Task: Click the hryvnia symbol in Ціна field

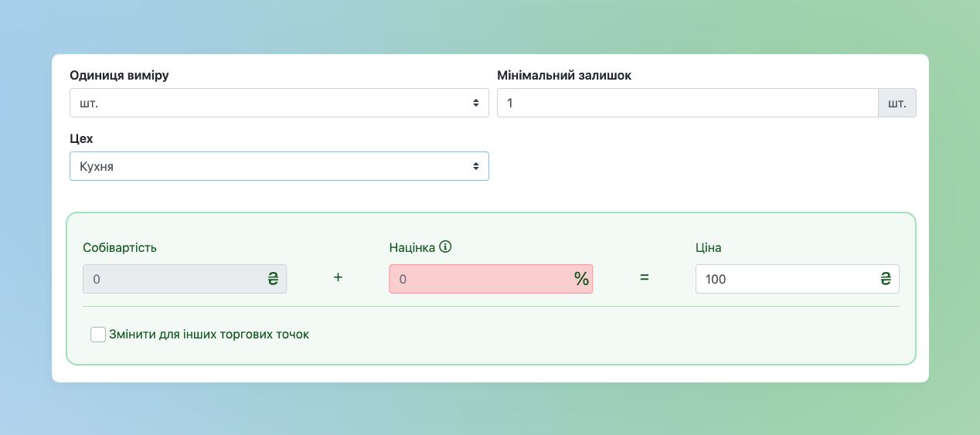Action: click(885, 279)
